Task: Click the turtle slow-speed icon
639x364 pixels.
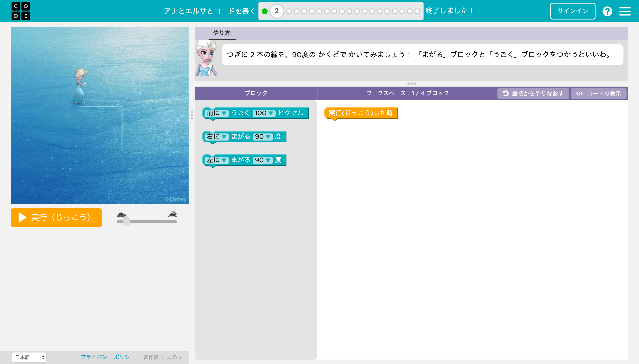Action: [121, 215]
